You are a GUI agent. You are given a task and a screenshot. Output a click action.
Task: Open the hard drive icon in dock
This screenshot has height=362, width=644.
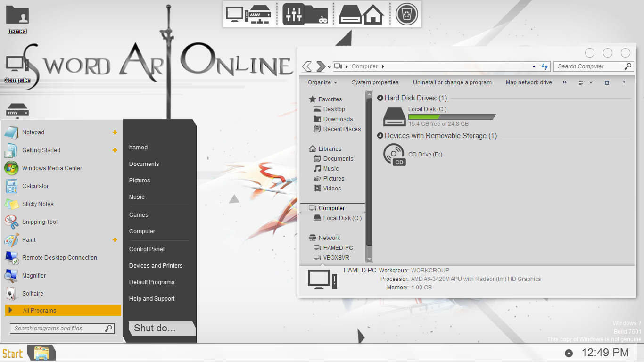tap(350, 15)
